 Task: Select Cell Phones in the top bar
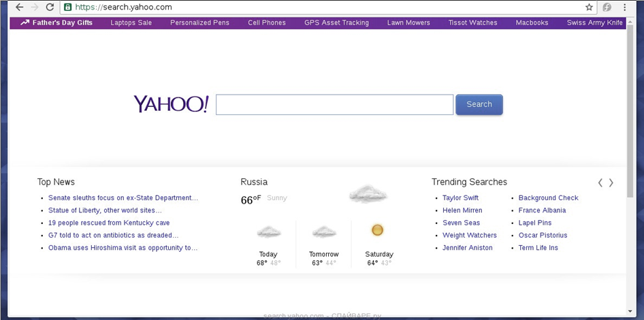[x=267, y=22]
